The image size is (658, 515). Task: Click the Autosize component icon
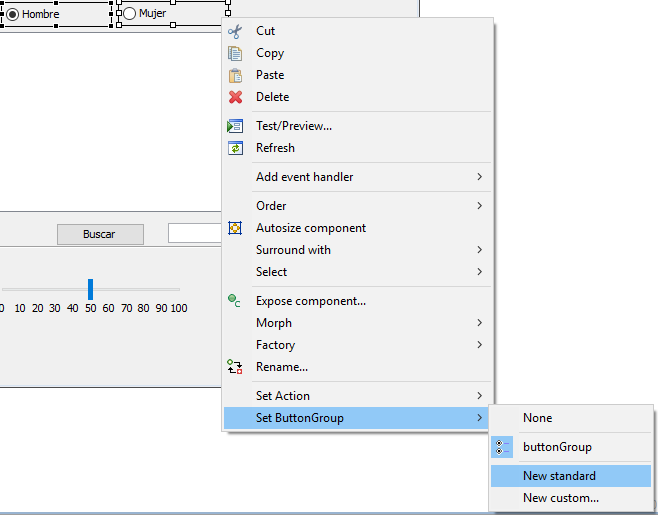pos(235,228)
